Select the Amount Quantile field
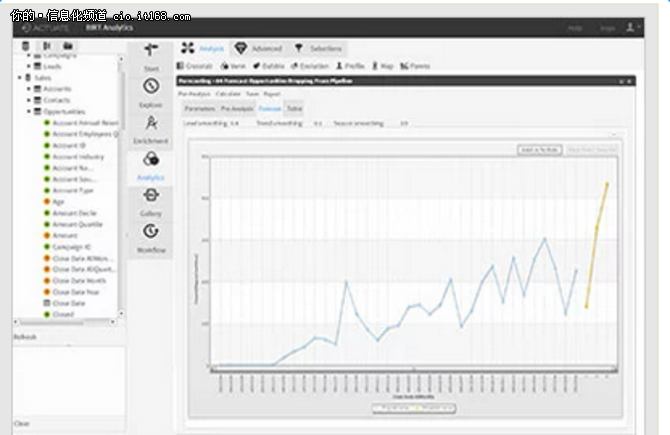This screenshot has width=670, height=435. click(x=77, y=224)
